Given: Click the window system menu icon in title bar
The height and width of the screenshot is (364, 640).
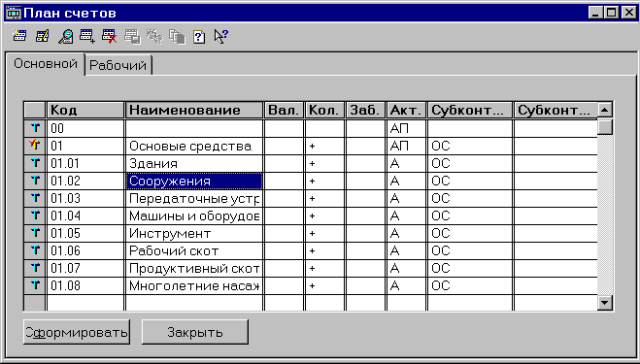Looking at the screenshot, I should pos(14,13).
